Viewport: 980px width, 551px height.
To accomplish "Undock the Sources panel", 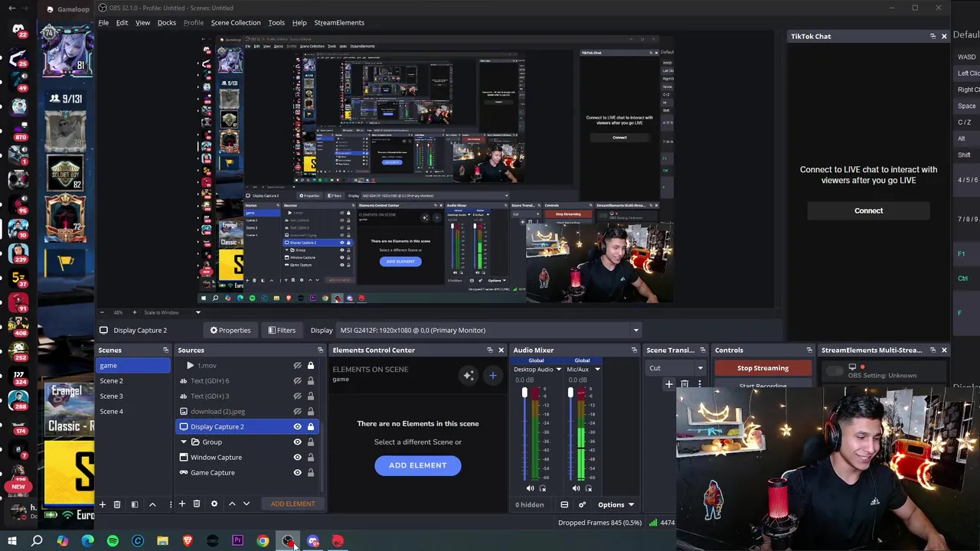I will point(320,350).
